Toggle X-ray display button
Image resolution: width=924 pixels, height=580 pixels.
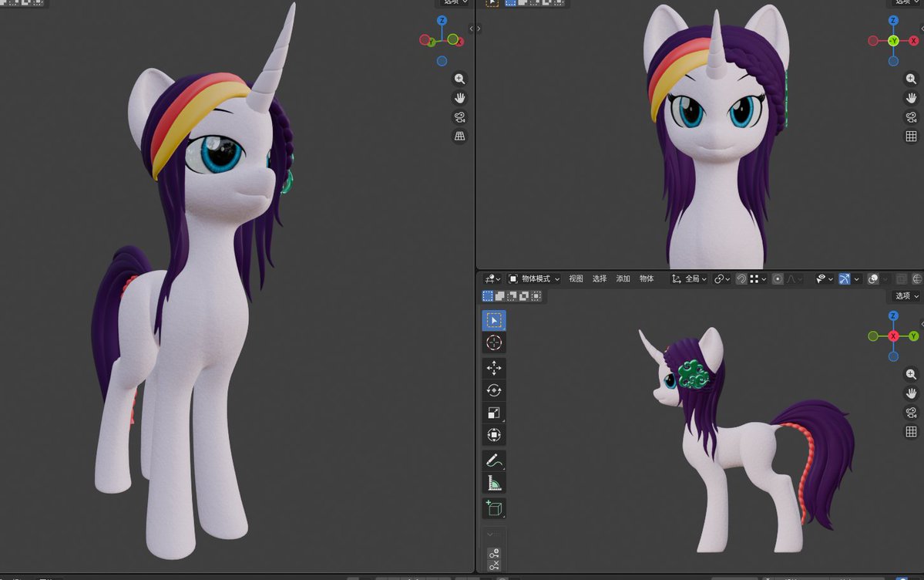(901, 279)
